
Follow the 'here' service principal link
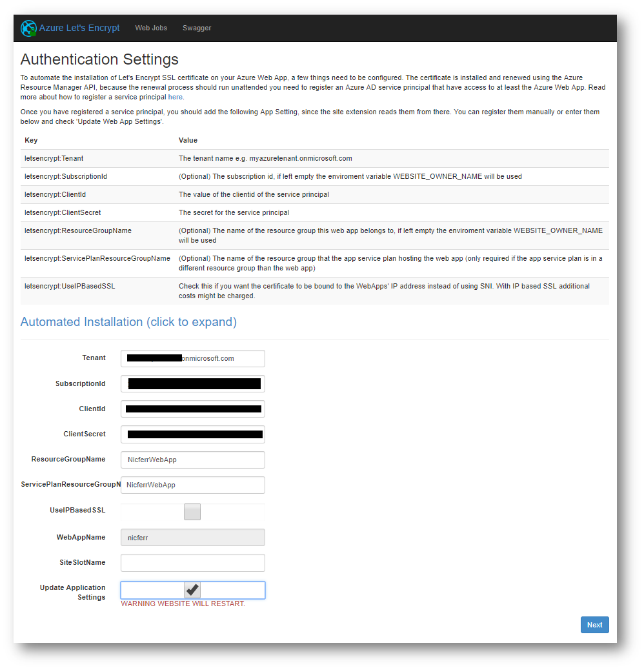pos(176,97)
